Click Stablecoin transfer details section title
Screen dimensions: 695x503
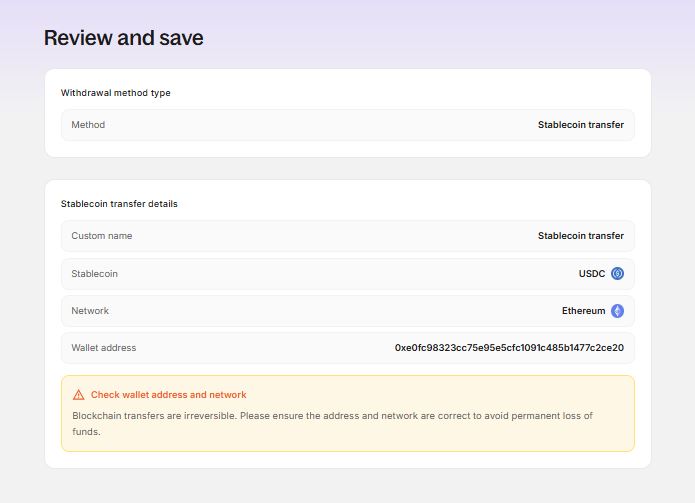pos(119,204)
